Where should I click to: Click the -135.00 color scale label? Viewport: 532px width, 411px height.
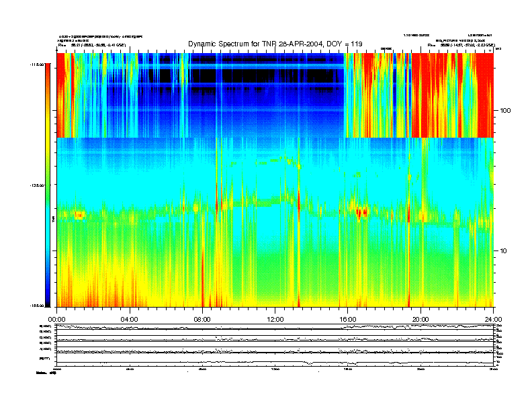37,185
